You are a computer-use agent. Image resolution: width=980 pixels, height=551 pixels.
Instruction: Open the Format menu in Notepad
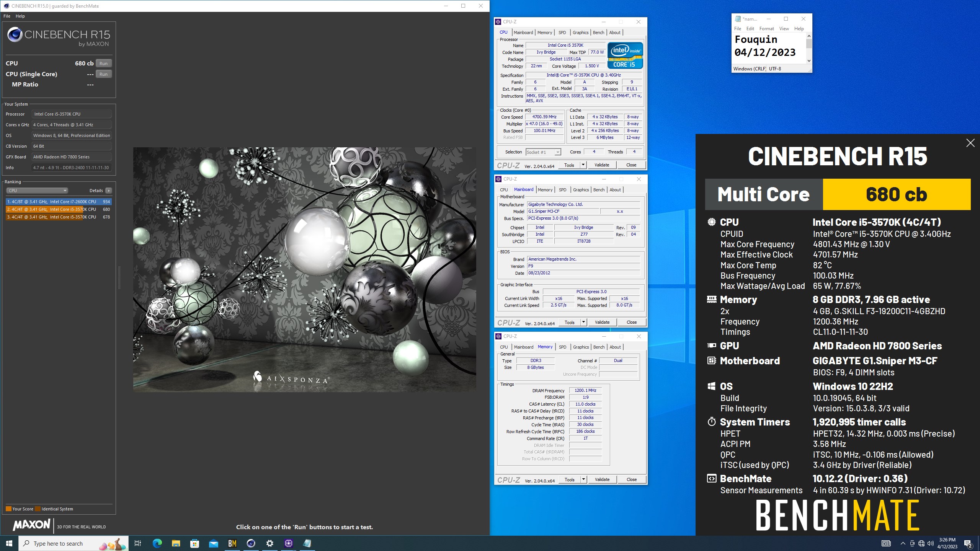[x=766, y=29]
